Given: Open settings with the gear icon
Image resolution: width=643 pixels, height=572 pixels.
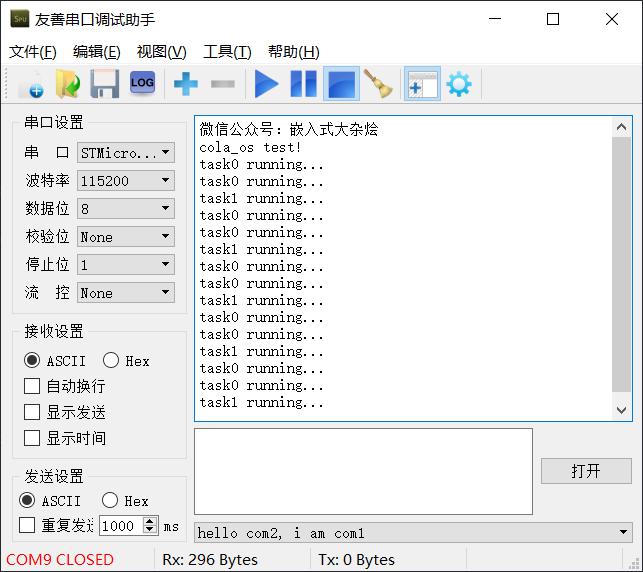Looking at the screenshot, I should pos(458,84).
